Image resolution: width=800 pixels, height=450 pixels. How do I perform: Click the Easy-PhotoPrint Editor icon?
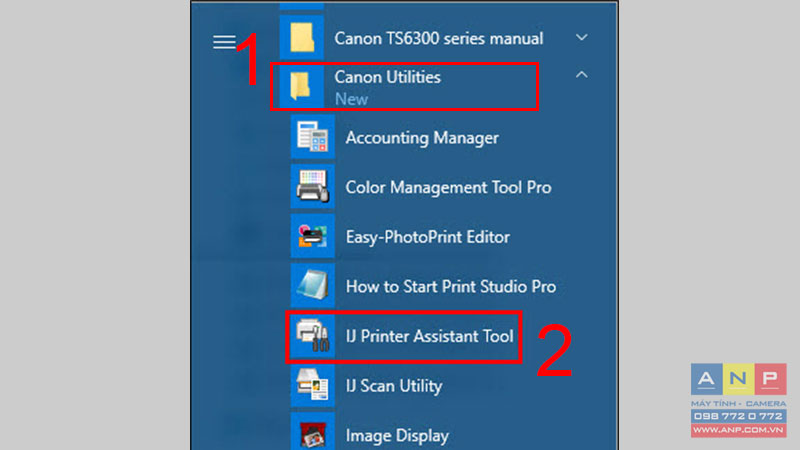[313, 236]
